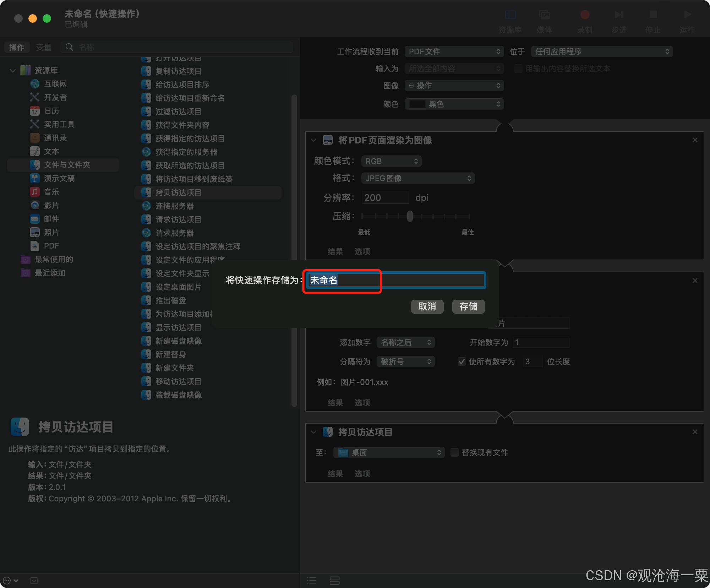710x588 pixels.
Task: Click the Media toolbar icon
Action: pyautogui.click(x=544, y=15)
